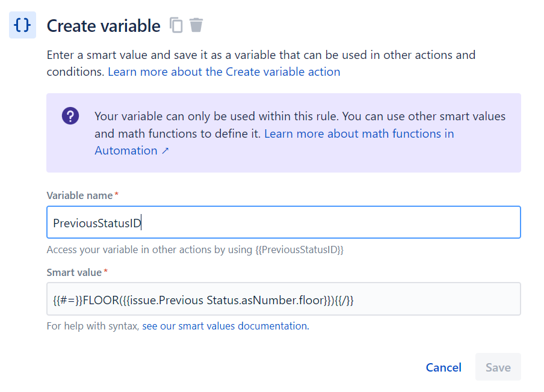Click the Smart value field label
This screenshot has height=392, width=544.
pyautogui.click(x=74, y=272)
